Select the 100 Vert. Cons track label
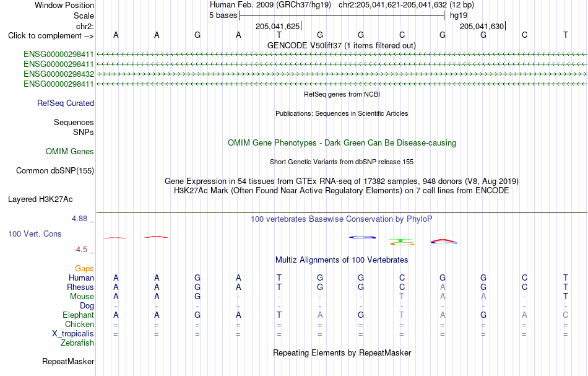The height and width of the screenshot is (376, 588). [x=35, y=234]
